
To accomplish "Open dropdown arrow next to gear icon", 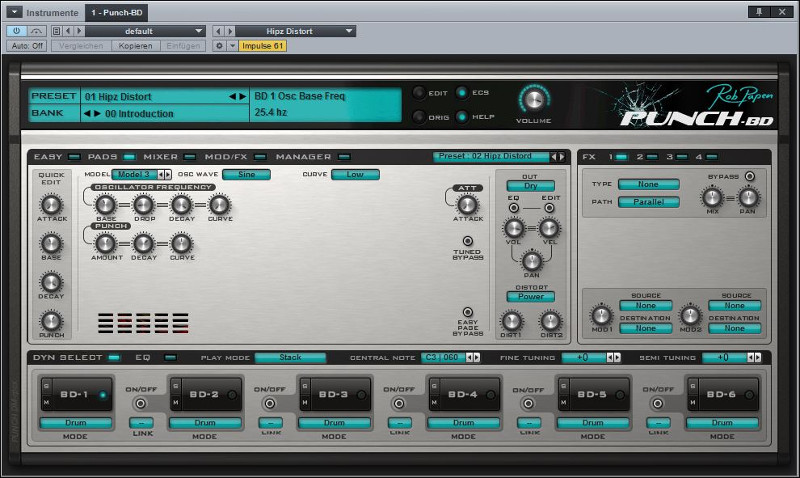I will pos(232,46).
